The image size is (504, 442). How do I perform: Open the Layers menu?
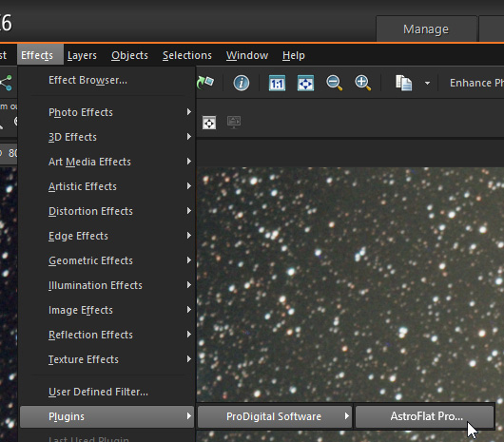coord(82,55)
